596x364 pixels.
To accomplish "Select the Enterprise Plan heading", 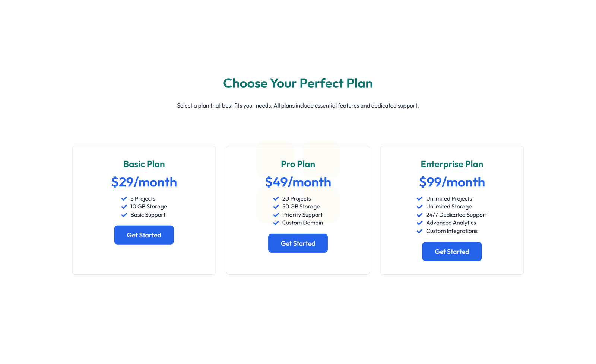I will pos(451,164).
